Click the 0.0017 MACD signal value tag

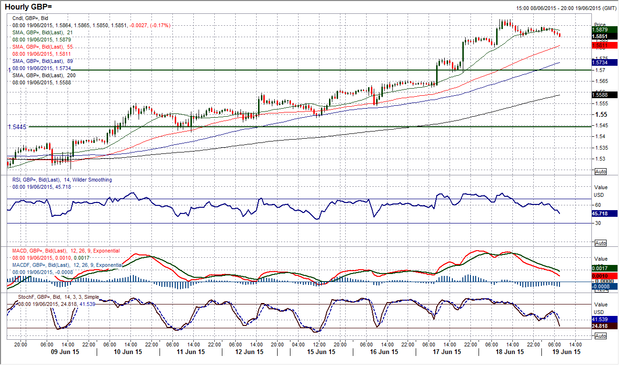pyautogui.click(x=604, y=268)
